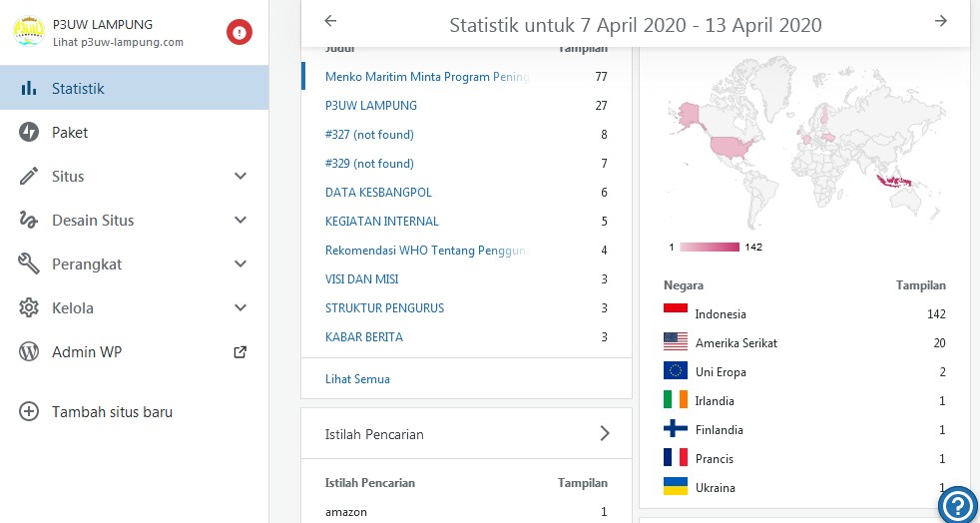This screenshot has width=980, height=523.
Task: Select the Kelola menu label
Action: click(73, 308)
